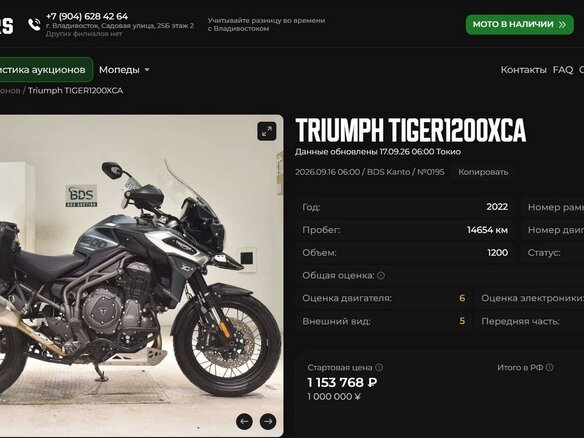Click the Внешний вид score 5

pos(462,321)
